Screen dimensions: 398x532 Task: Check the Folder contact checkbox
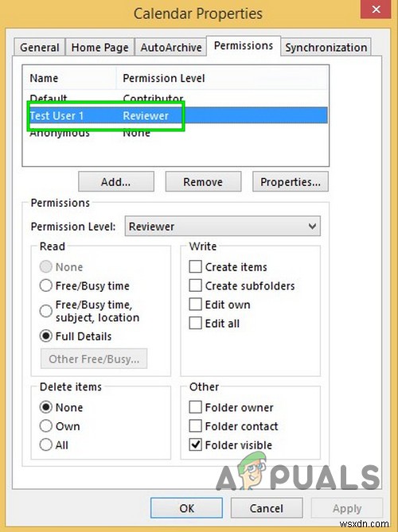(x=195, y=425)
